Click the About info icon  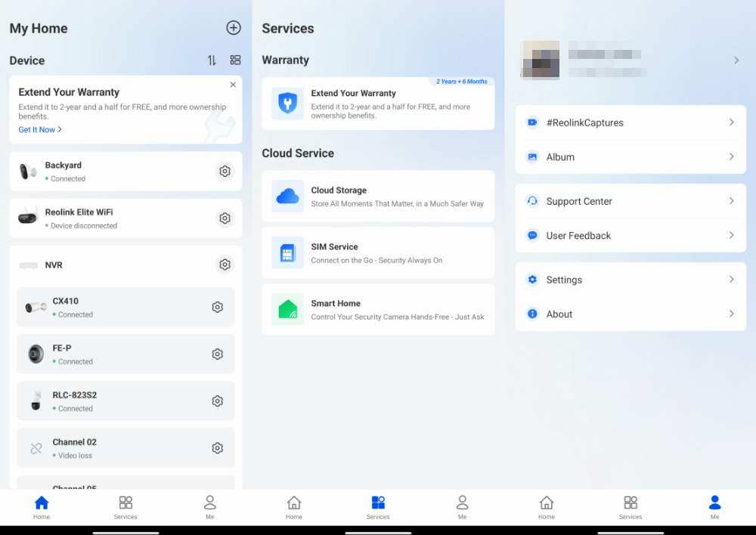point(532,314)
